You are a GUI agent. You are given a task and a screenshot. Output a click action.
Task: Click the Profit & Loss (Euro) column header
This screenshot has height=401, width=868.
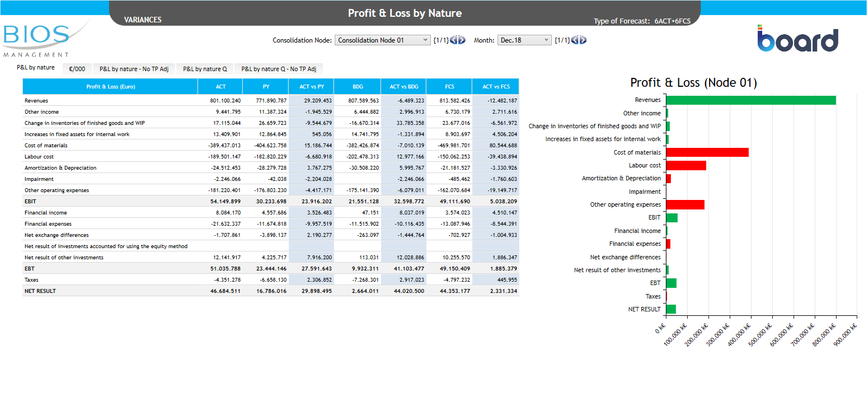point(110,86)
